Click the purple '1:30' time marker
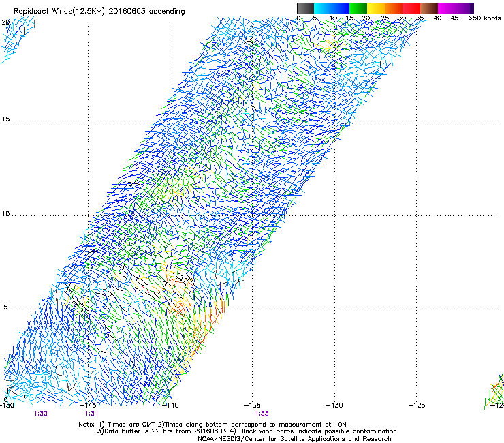 (x=40, y=414)
